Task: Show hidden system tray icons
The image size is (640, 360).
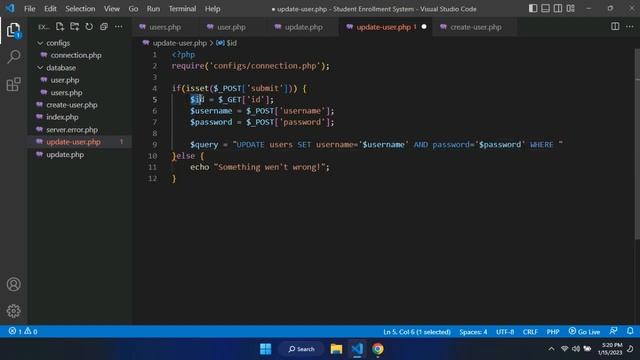Action: (551, 349)
